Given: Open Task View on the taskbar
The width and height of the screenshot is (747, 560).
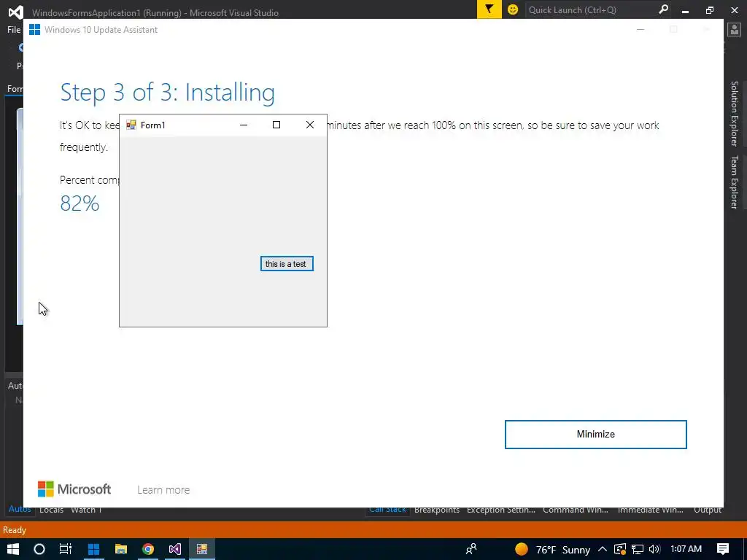Looking at the screenshot, I should click(x=65, y=549).
